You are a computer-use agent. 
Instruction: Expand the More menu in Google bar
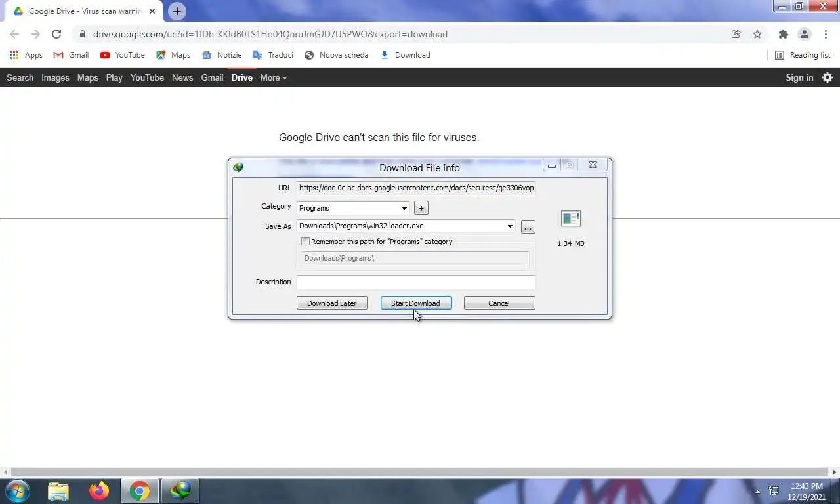point(273,77)
